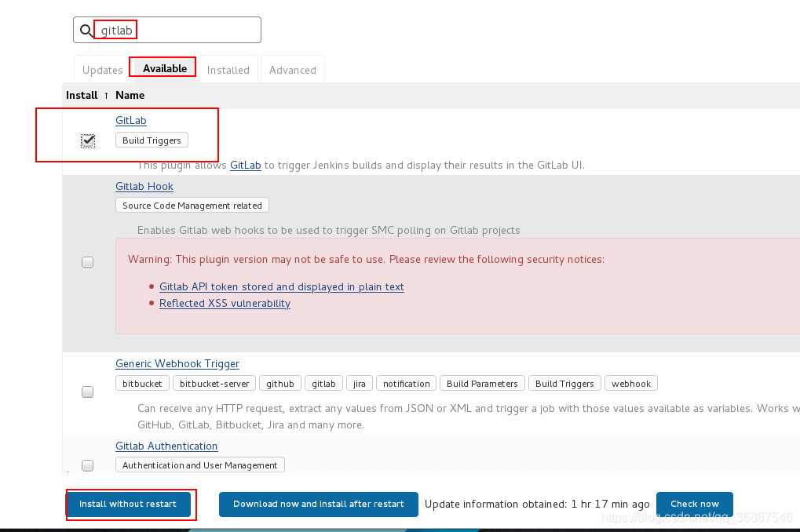Viewport: 800px width, 532px height.
Task: Click the Check now button
Action: tap(694, 504)
